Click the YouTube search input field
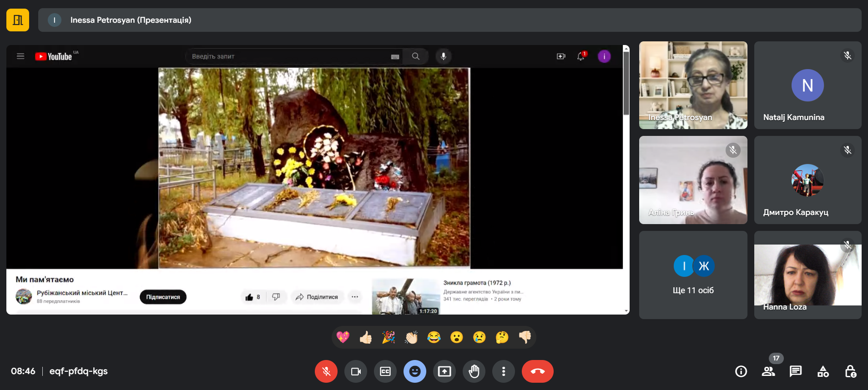This screenshot has width=868, height=390. pyautogui.click(x=289, y=56)
